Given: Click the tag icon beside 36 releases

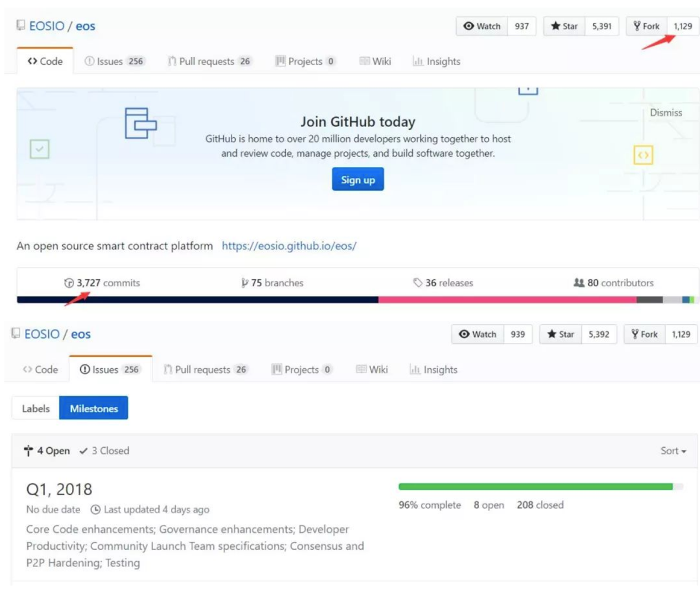Looking at the screenshot, I should coord(418,283).
